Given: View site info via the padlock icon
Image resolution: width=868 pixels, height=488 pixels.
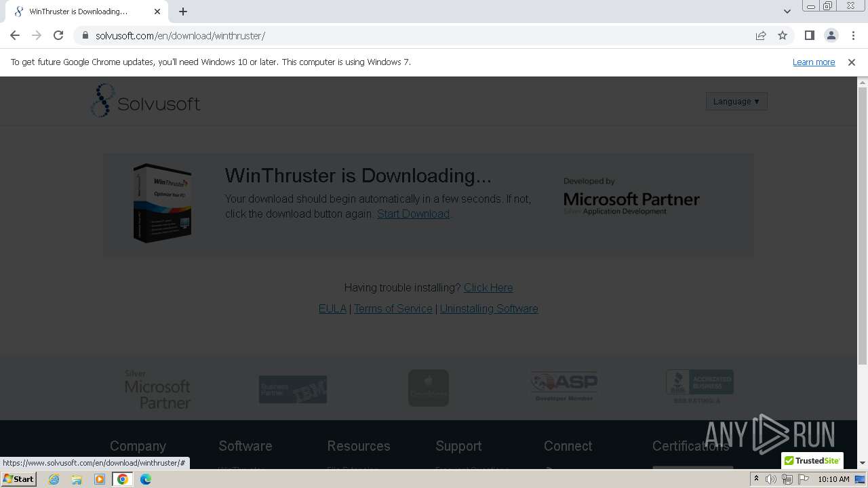Looking at the screenshot, I should pyautogui.click(x=85, y=35).
